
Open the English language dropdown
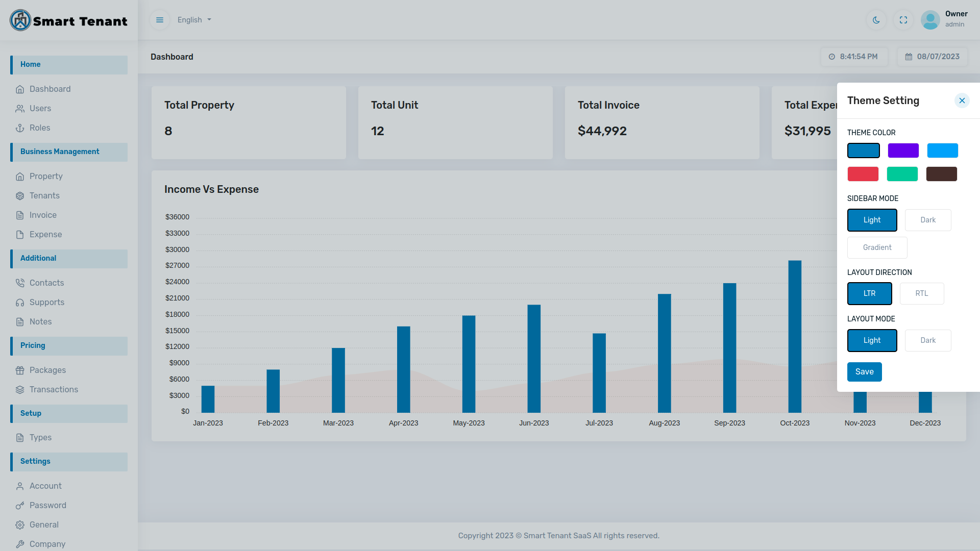click(193, 20)
